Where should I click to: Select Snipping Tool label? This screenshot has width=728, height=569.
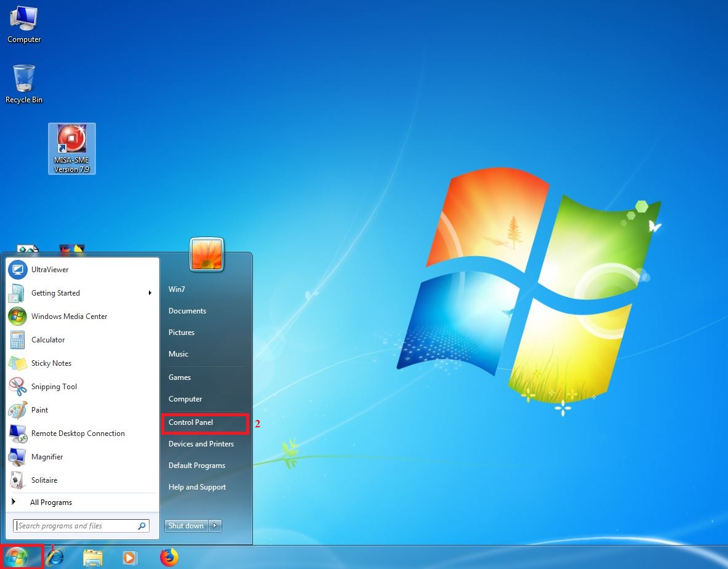54,387
